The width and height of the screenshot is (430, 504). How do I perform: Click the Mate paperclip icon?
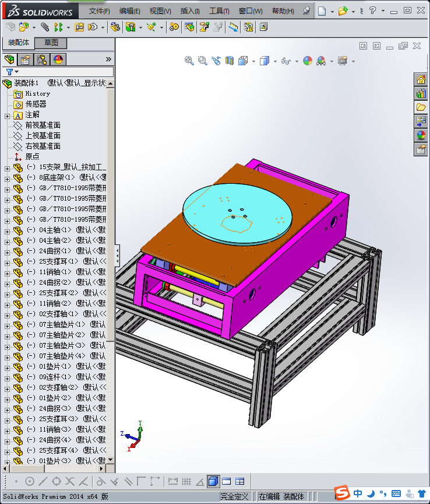45,27
